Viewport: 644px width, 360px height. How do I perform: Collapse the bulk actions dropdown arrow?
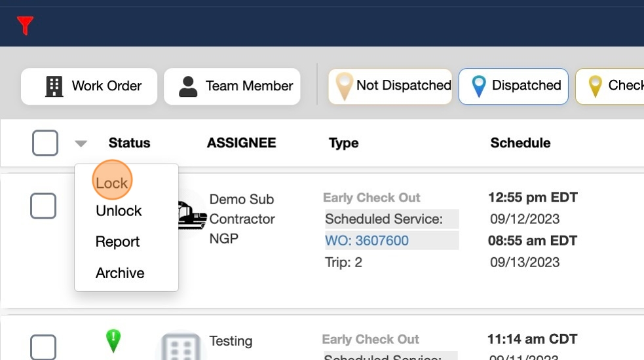pyautogui.click(x=81, y=143)
